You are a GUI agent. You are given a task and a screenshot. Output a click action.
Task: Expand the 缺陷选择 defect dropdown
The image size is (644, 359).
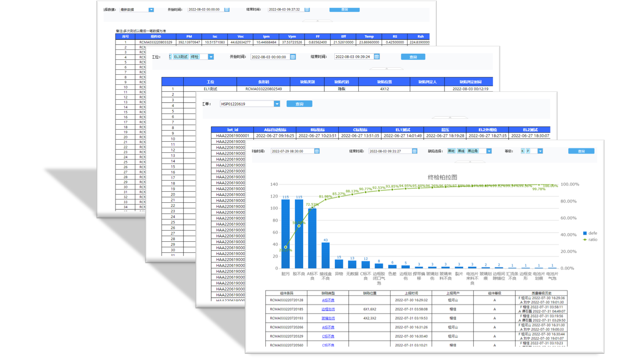489,151
